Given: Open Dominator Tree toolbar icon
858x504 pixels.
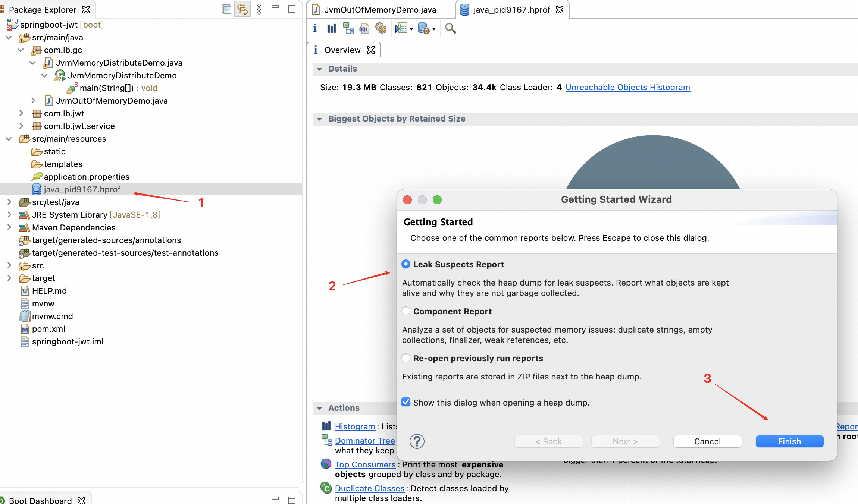Looking at the screenshot, I should 348,29.
